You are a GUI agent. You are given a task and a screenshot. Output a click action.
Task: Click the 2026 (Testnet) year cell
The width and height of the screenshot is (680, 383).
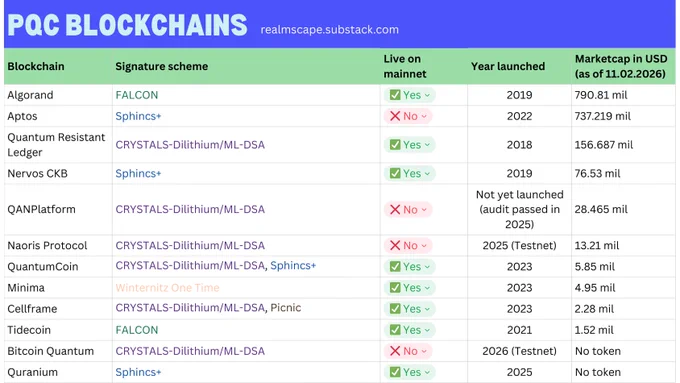pos(520,351)
